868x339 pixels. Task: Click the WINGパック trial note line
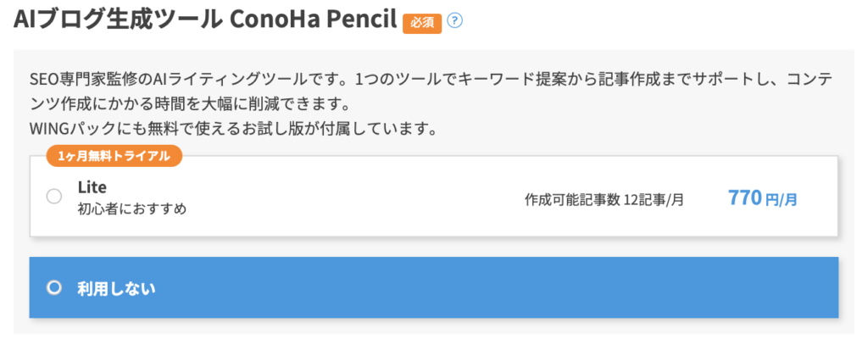pyautogui.click(x=229, y=130)
